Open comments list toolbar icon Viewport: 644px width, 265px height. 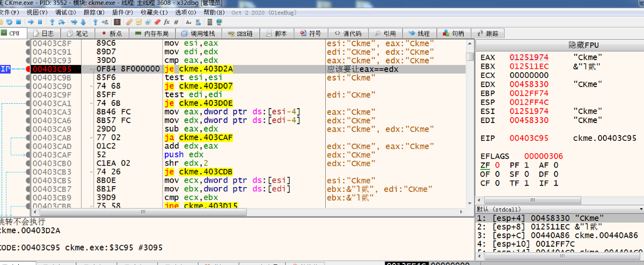point(138,22)
